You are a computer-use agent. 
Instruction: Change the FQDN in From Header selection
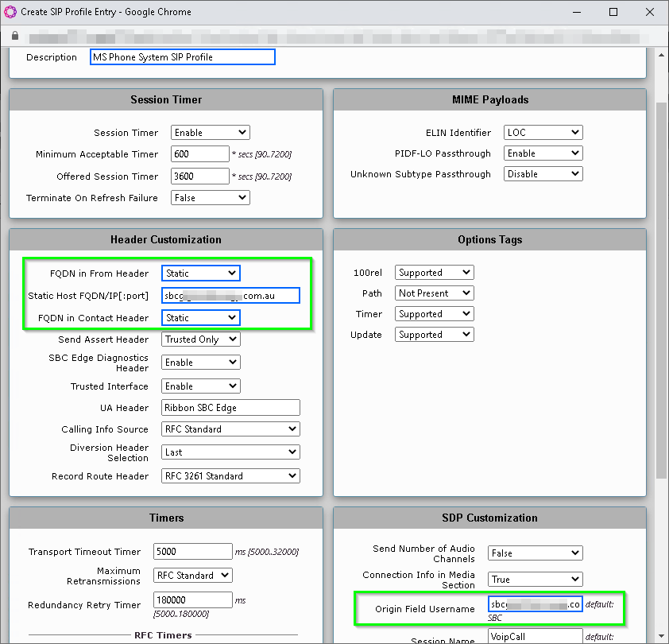coord(201,274)
